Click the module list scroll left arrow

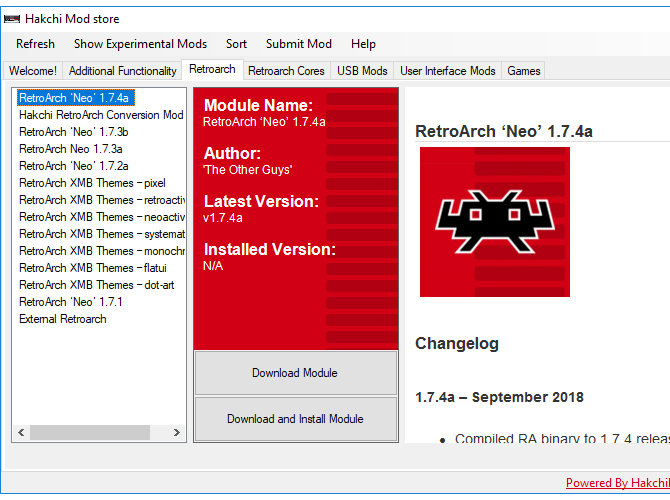21,432
